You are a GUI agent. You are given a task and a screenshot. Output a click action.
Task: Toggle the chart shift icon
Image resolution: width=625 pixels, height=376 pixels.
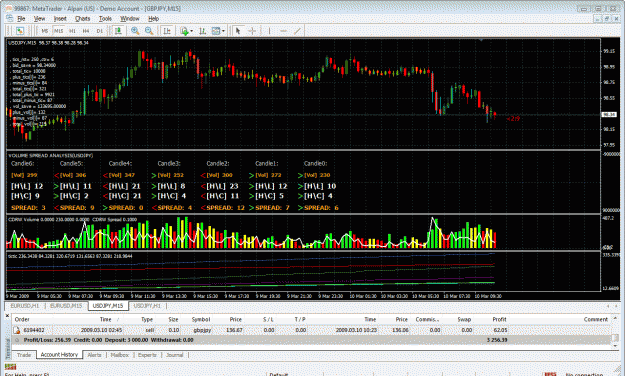(x=167, y=31)
